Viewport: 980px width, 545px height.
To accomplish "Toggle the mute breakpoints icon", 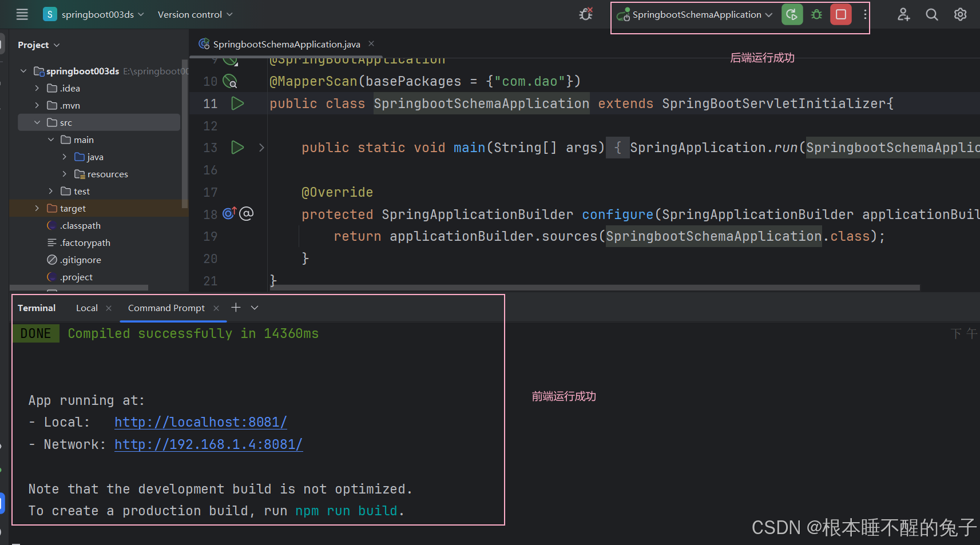I will click(586, 14).
